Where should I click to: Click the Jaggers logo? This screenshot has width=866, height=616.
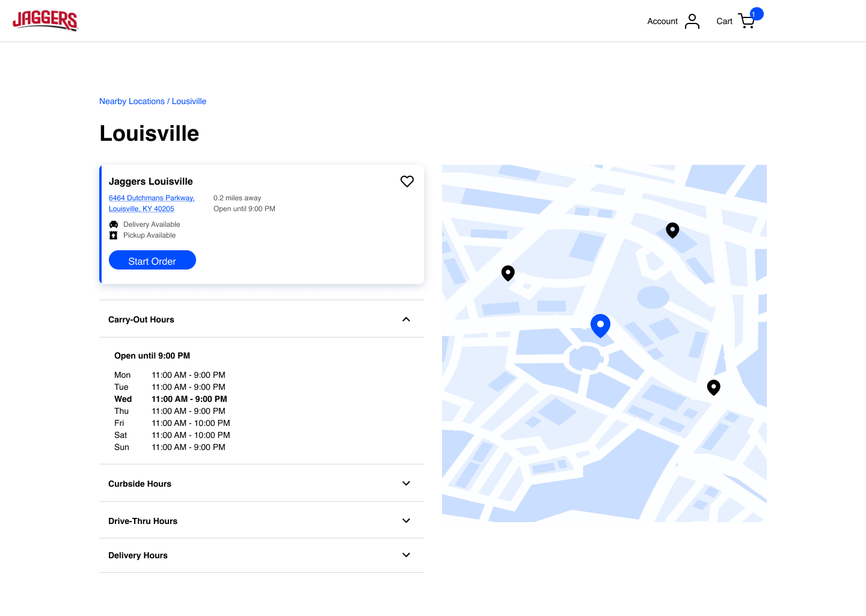coord(45,20)
